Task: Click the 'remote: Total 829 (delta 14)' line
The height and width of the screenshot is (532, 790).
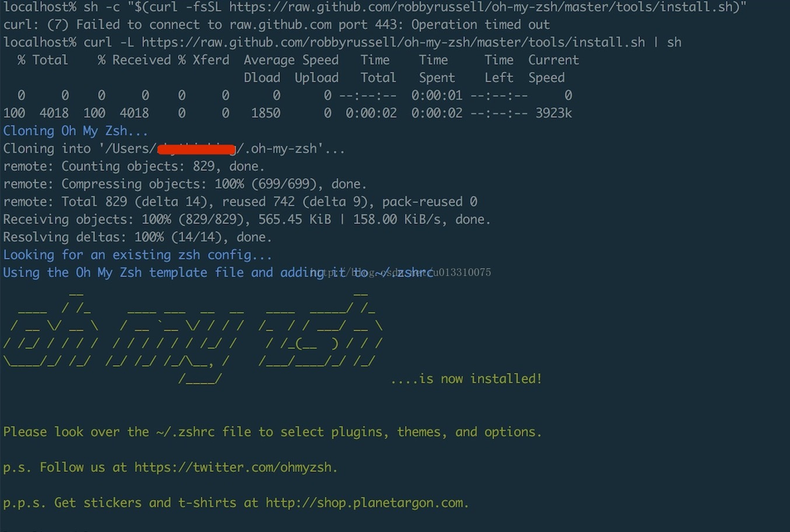Action: tap(240, 202)
